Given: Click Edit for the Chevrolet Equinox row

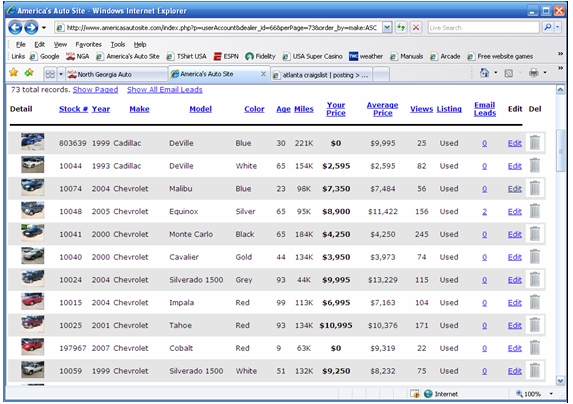Looking at the screenshot, I should pyautogui.click(x=515, y=211).
